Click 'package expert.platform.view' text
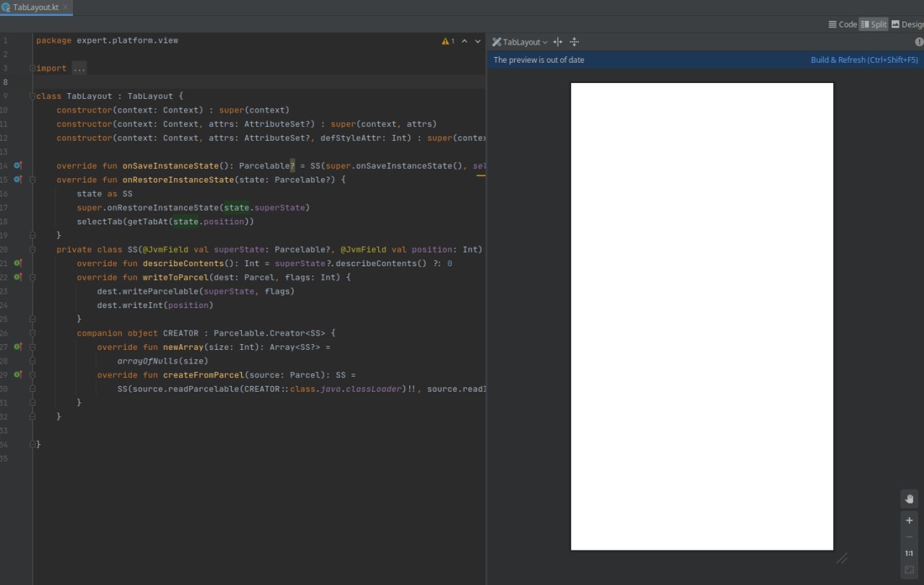The height and width of the screenshot is (585, 924). tap(107, 40)
